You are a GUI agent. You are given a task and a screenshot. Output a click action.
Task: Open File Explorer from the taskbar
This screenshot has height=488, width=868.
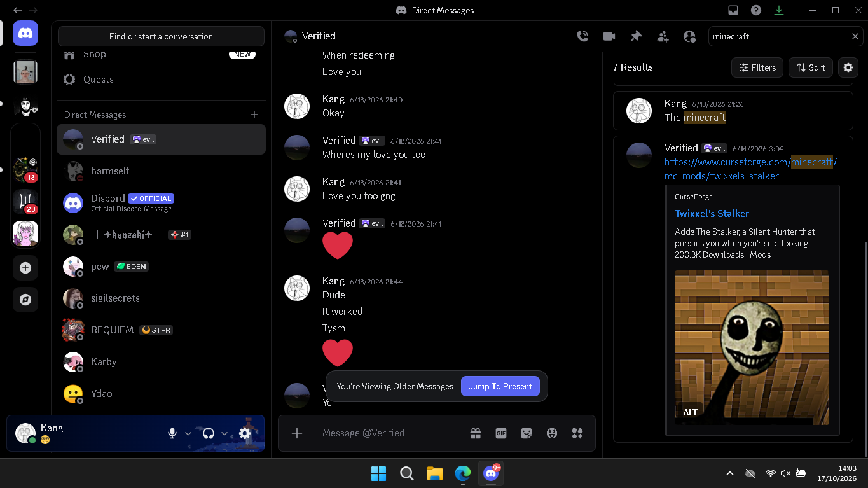click(x=435, y=473)
